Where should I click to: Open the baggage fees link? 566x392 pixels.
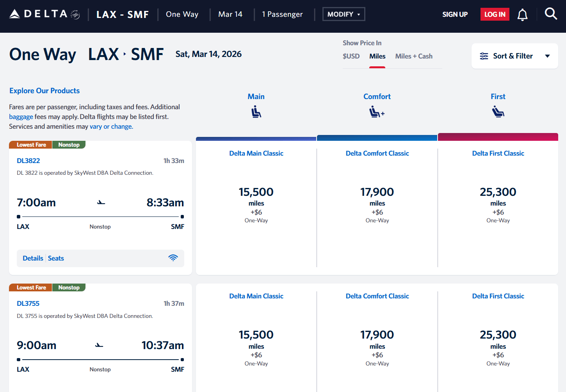[21, 117]
